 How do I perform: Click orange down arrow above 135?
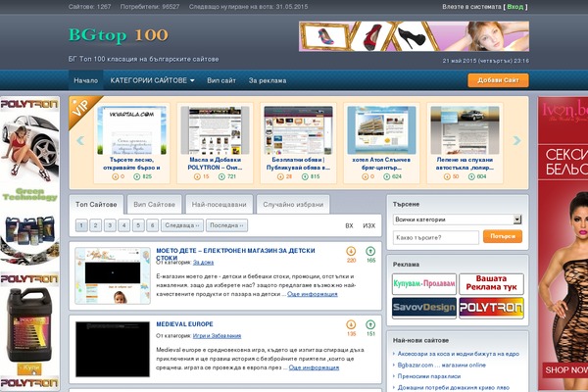tap(351, 324)
